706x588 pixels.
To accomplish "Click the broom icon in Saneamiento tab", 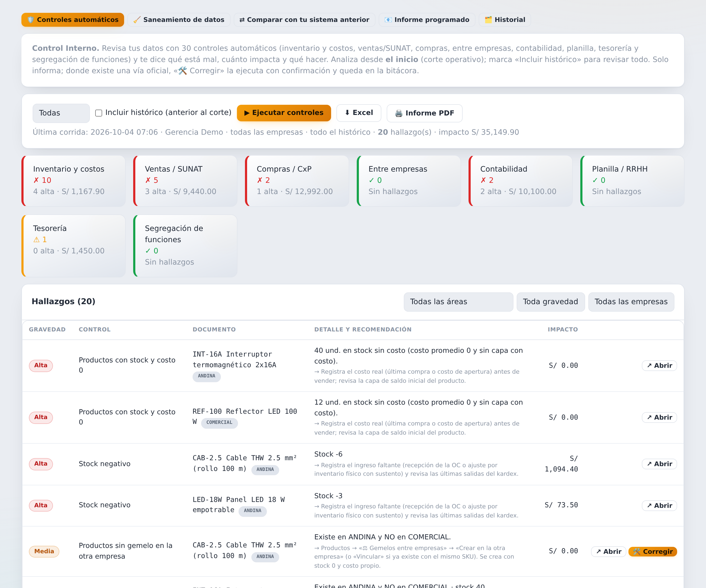I will pyautogui.click(x=137, y=20).
